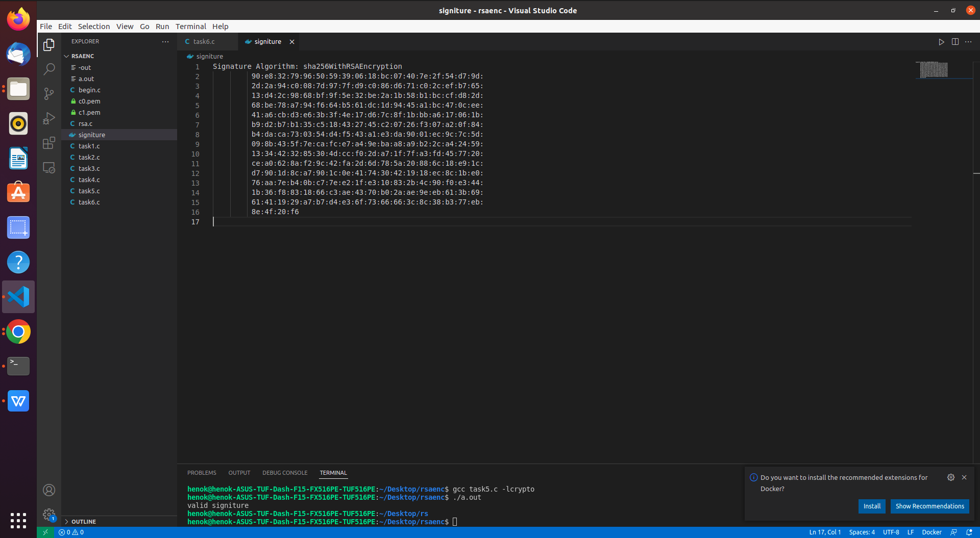This screenshot has height=538, width=980.
Task: Check errors and warnings in the status bar
Action: [71, 532]
